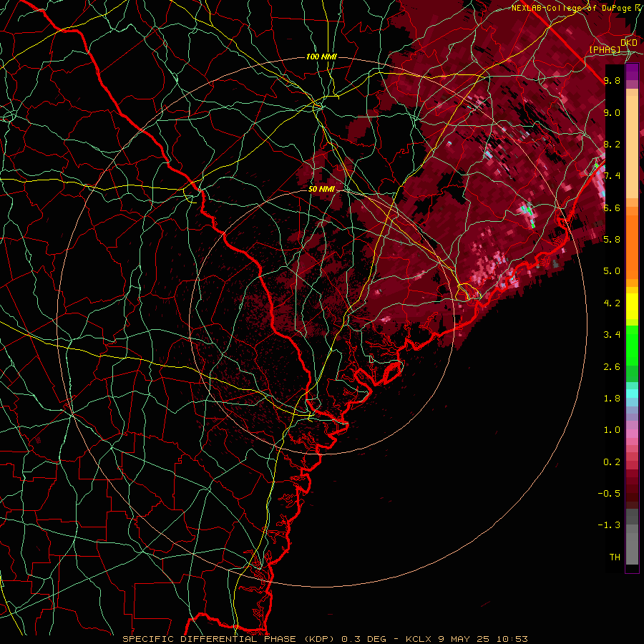Select the purple swatch atop the color bar
644x644 pixels.
pyautogui.click(x=632, y=72)
